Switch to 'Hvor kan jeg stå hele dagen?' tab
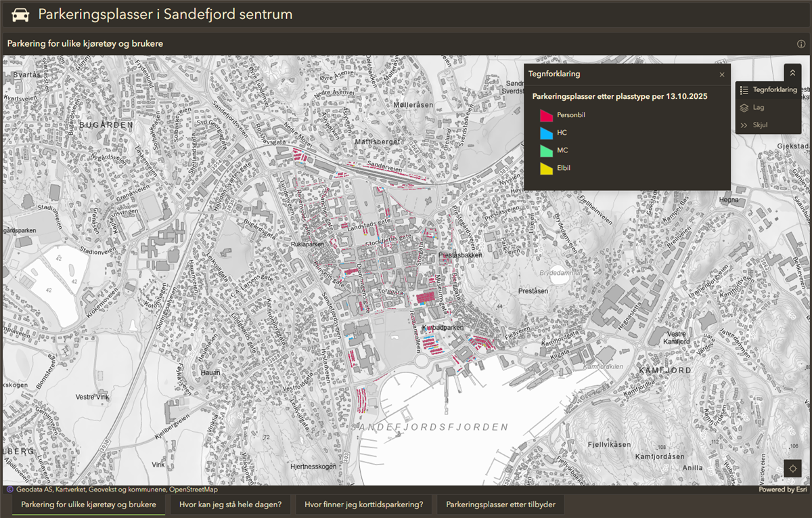Image resolution: width=812 pixels, height=518 pixels. [x=230, y=504]
